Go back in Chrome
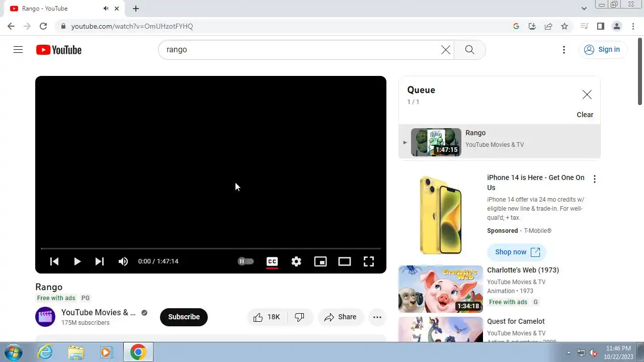The image size is (644, 362). (x=11, y=26)
